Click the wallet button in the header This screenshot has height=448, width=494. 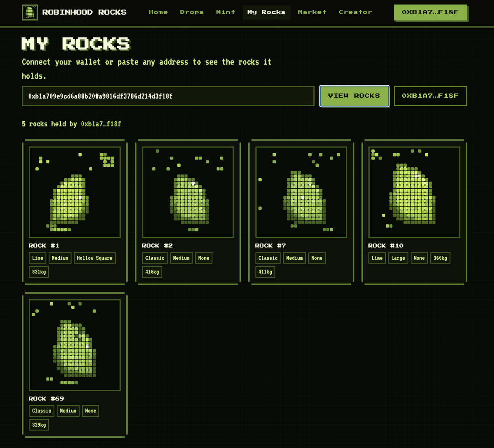pos(430,12)
